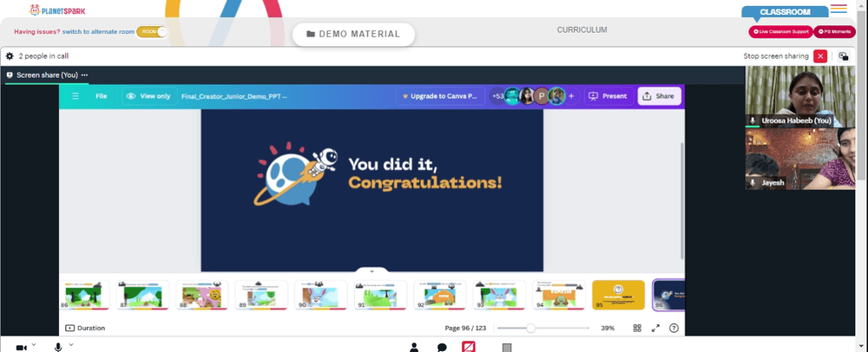Toggle the alternate ROOM switch
The width and height of the screenshot is (868, 352).
(x=152, y=32)
